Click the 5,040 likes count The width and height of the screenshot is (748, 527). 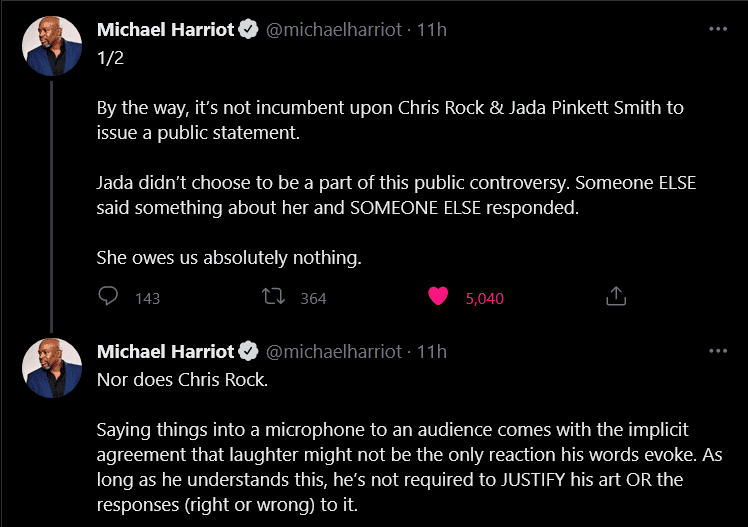click(485, 298)
